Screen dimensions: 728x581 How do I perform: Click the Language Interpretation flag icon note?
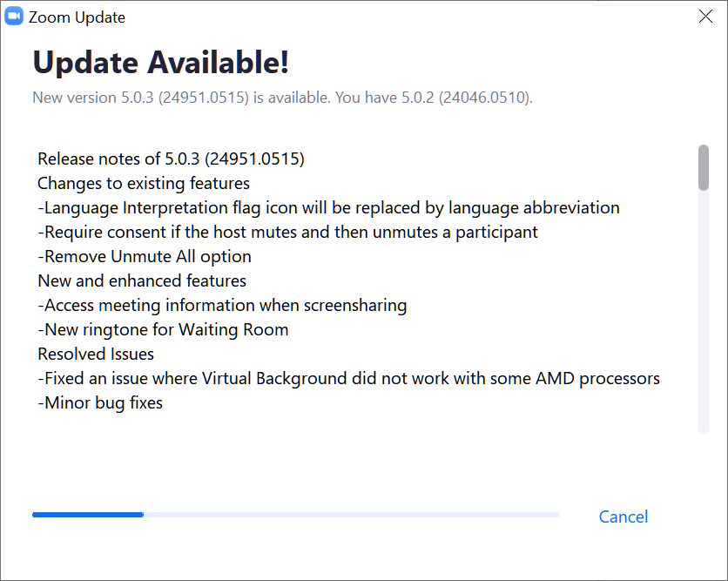point(328,207)
